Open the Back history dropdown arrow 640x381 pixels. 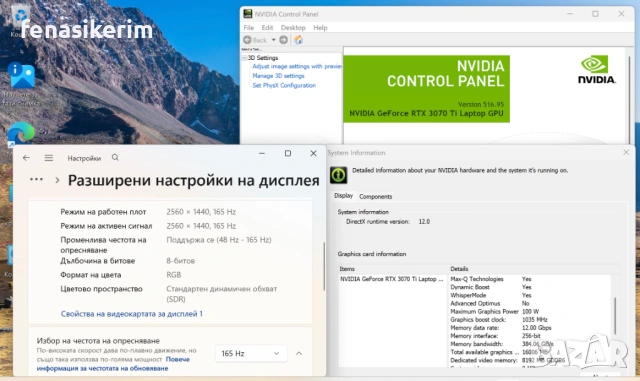tap(273, 40)
